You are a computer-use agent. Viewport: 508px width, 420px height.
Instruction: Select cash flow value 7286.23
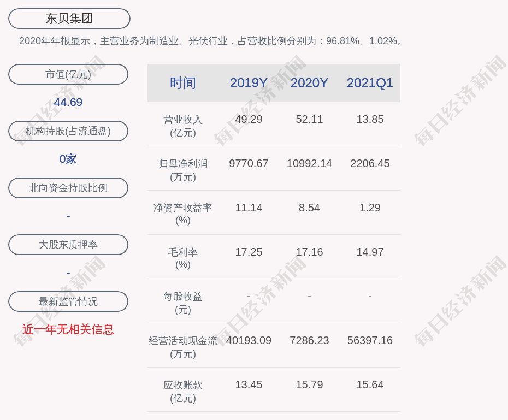tap(309, 340)
